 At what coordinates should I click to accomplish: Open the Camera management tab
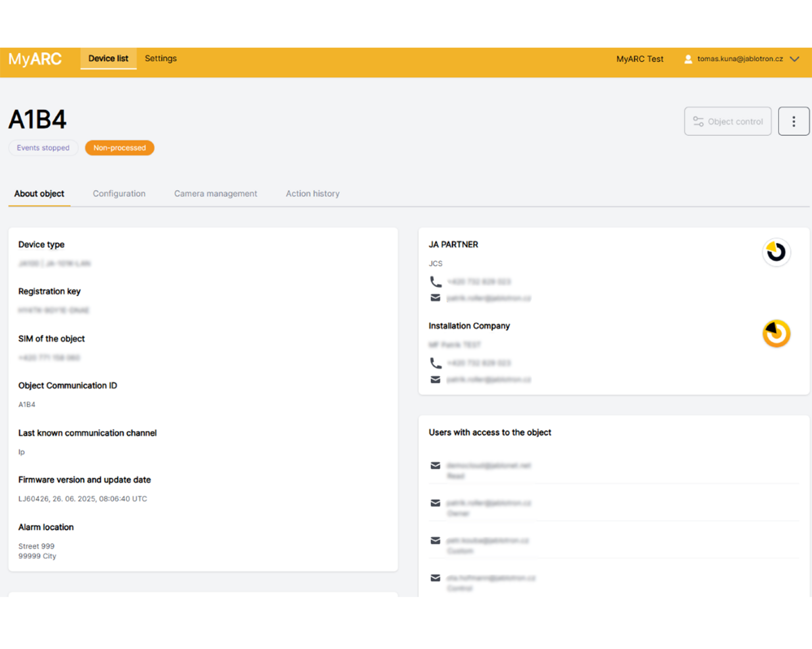[x=215, y=194]
